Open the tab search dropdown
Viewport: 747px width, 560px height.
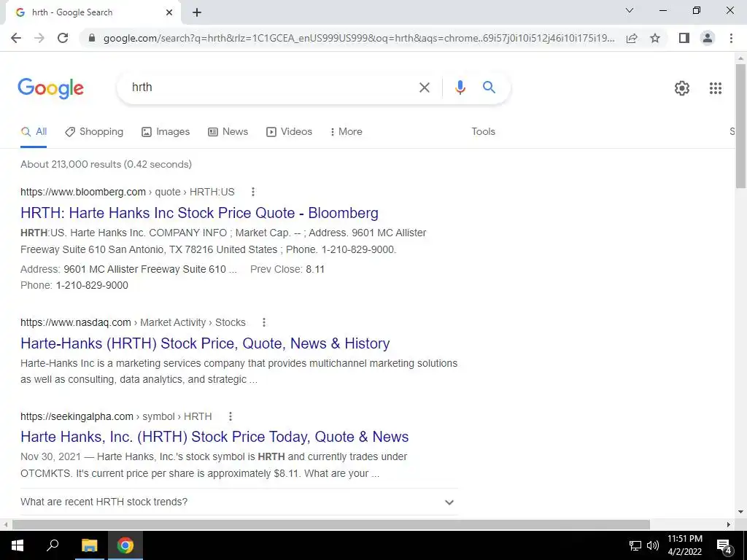point(630,10)
